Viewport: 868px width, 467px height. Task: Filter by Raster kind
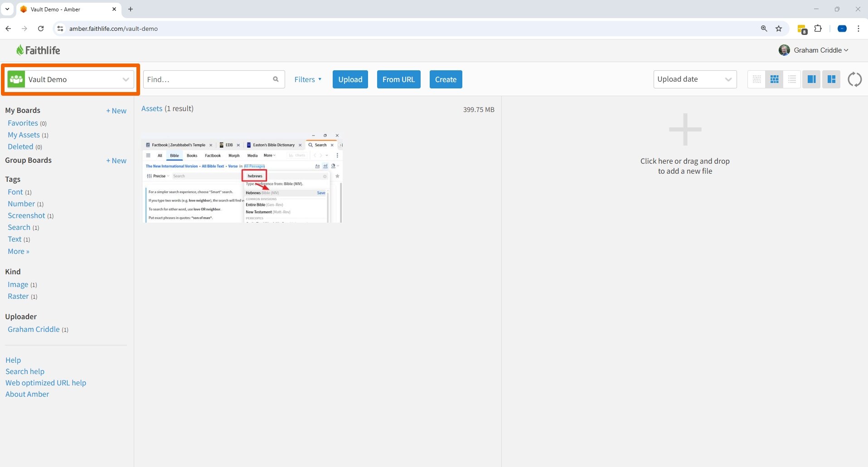pos(18,296)
